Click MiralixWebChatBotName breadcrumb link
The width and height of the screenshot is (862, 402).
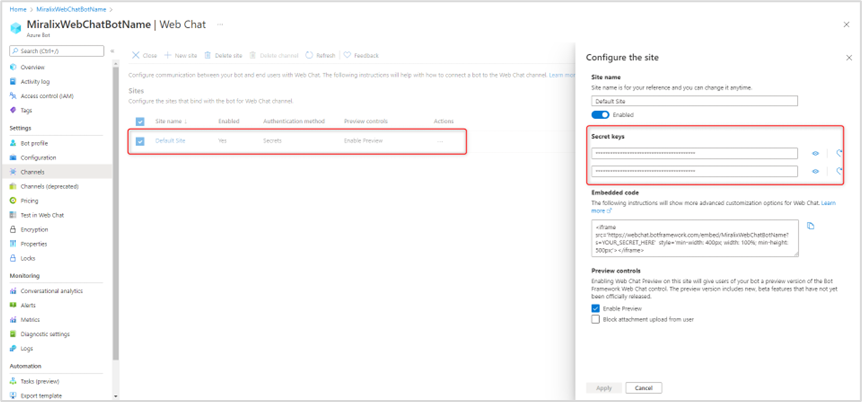pos(71,9)
